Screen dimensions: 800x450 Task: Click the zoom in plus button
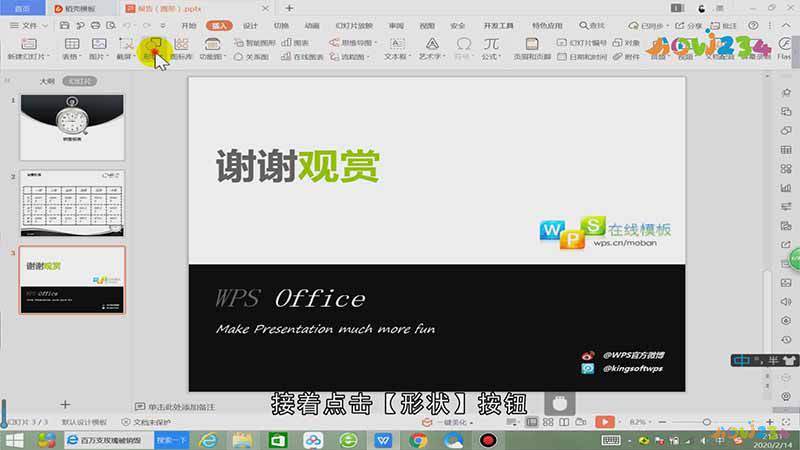770,422
